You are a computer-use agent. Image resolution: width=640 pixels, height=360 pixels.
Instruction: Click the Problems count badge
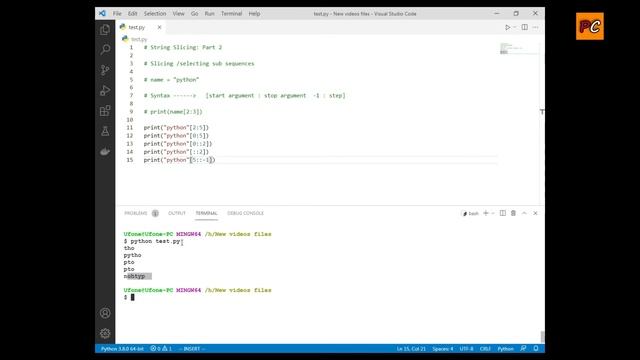tap(155, 213)
